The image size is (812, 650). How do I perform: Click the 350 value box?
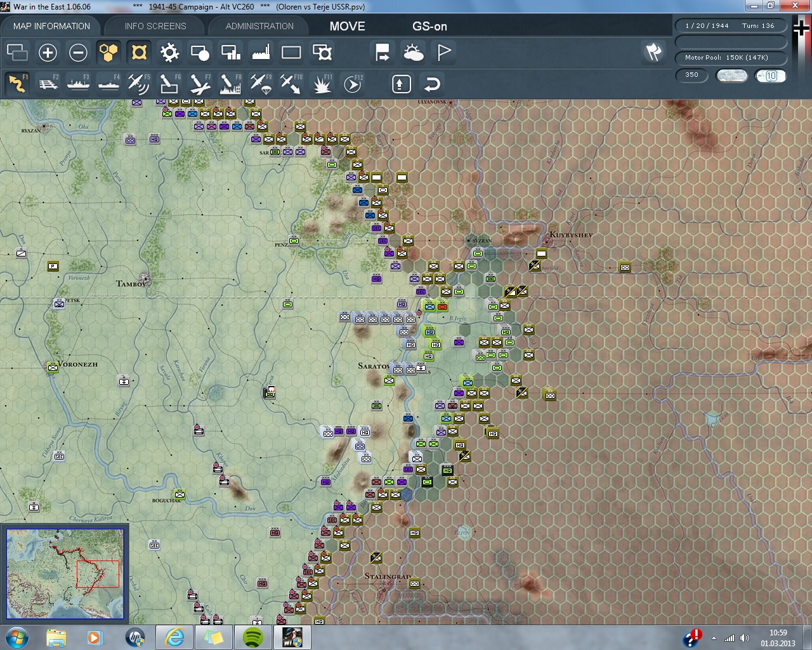(691, 75)
